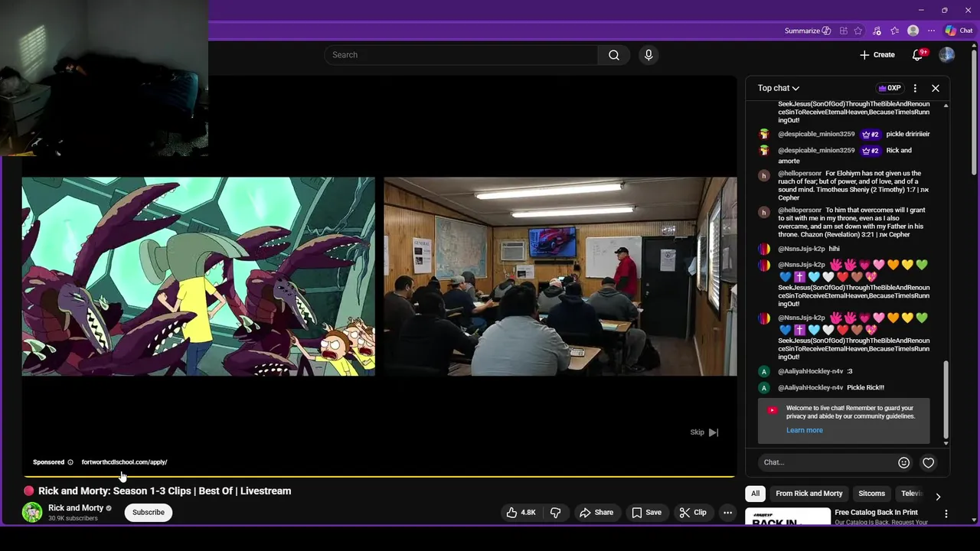Open Edge settings and more menu
Screen dimensions: 980x551
(931, 31)
